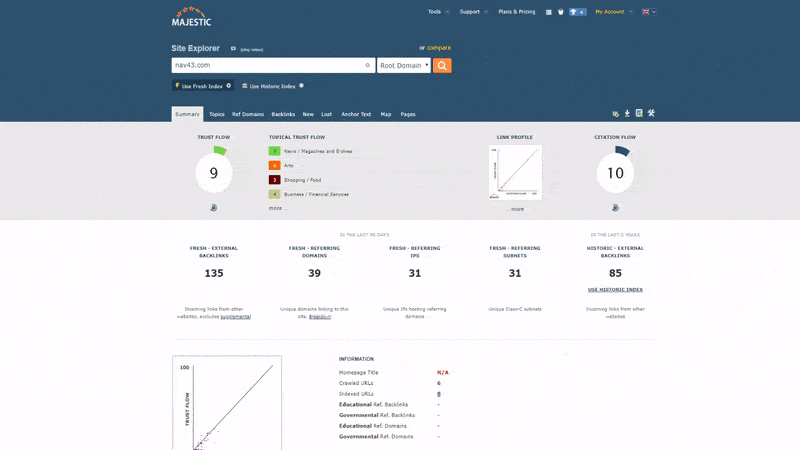Image resolution: width=800 pixels, height=450 pixels.
Task: Open language chevron beside the flag
Action: tap(654, 12)
